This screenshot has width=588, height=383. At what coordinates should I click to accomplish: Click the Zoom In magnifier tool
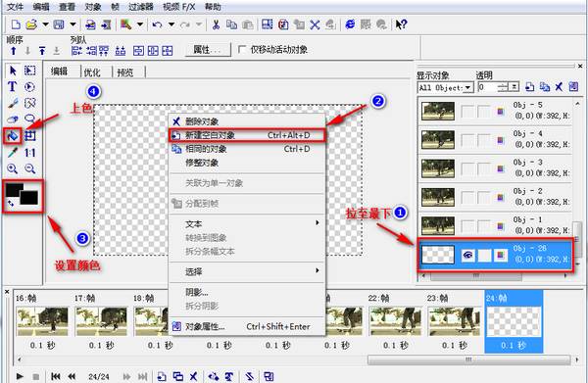coord(13,168)
